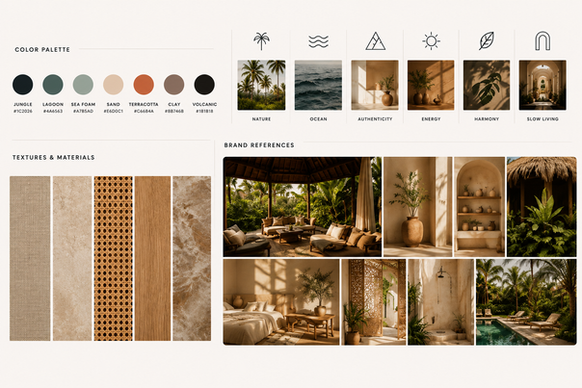
Task: Click the Brand References heading
Action: [259, 145]
